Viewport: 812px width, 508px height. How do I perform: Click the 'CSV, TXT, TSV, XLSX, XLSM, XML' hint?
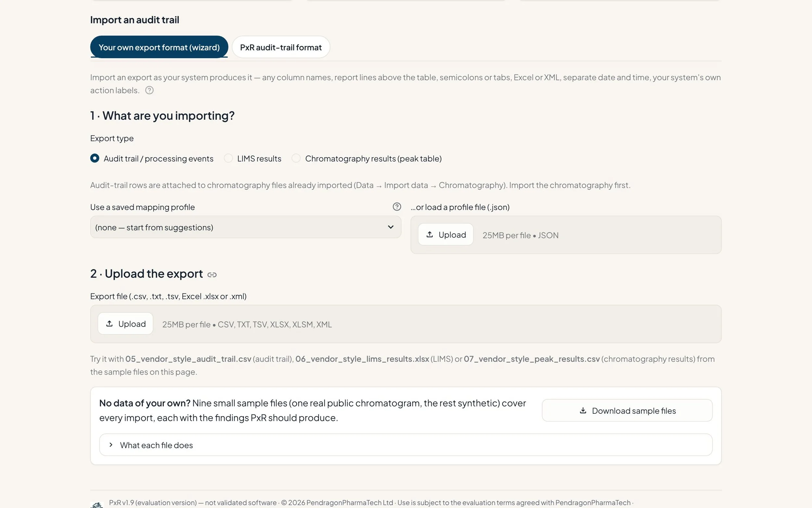click(x=274, y=324)
